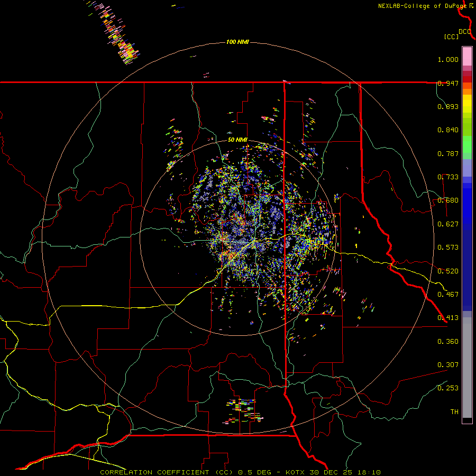Select the 1.000 legend value
Image resolution: width=476 pixels, height=476 pixels.
(x=448, y=59)
